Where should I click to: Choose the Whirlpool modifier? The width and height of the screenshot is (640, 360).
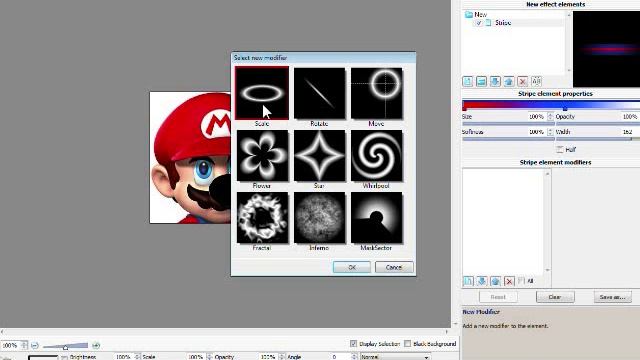point(376,156)
